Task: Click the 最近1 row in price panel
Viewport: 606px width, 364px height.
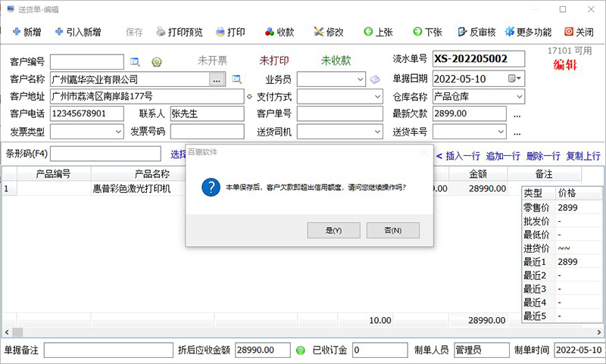Action: [561, 262]
